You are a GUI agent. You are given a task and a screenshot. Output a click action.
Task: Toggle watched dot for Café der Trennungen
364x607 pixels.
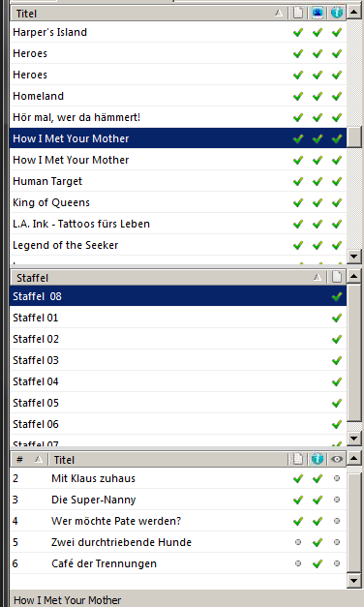[337, 563]
